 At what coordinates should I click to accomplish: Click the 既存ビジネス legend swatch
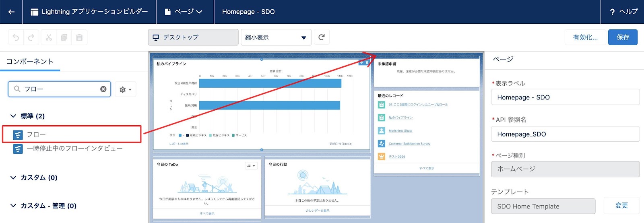211,135
